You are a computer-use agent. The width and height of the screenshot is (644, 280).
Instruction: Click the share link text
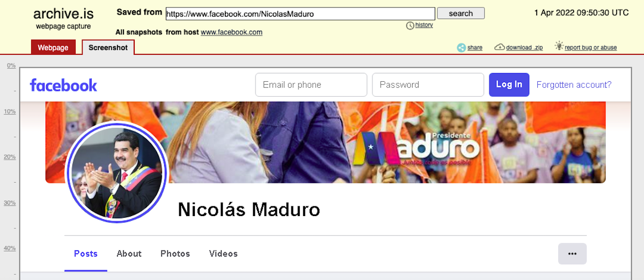pos(474,48)
